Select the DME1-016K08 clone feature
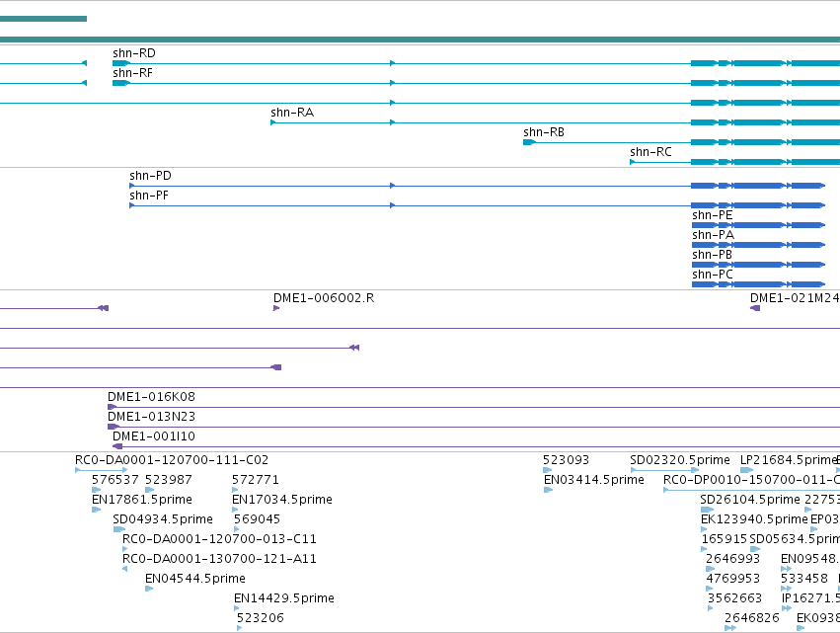This screenshot has height=633, width=840. pos(474,407)
